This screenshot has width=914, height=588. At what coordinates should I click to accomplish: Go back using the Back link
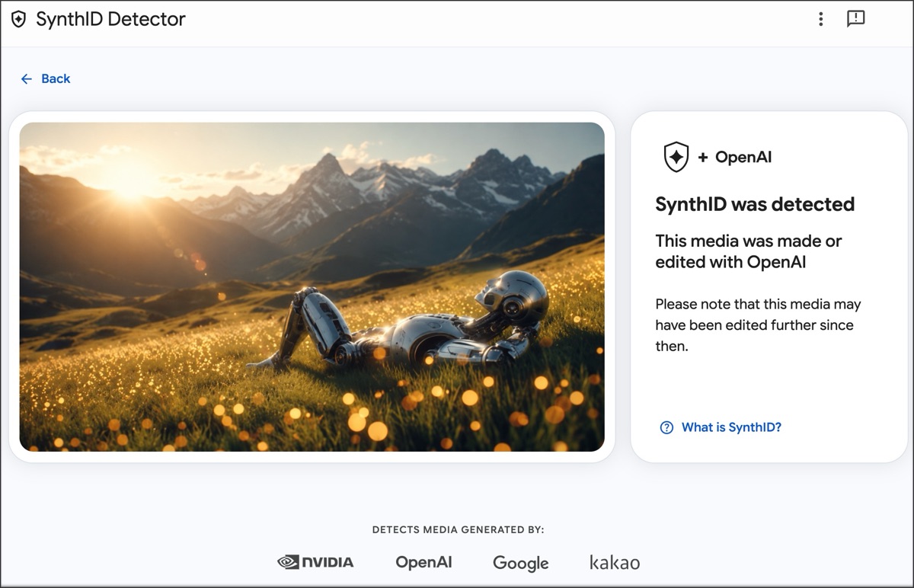(x=56, y=78)
